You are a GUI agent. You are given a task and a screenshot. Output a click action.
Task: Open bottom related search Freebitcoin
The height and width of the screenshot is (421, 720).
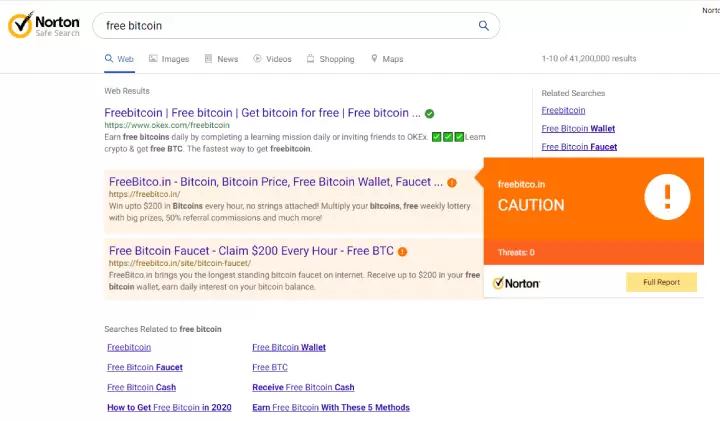[x=129, y=348]
